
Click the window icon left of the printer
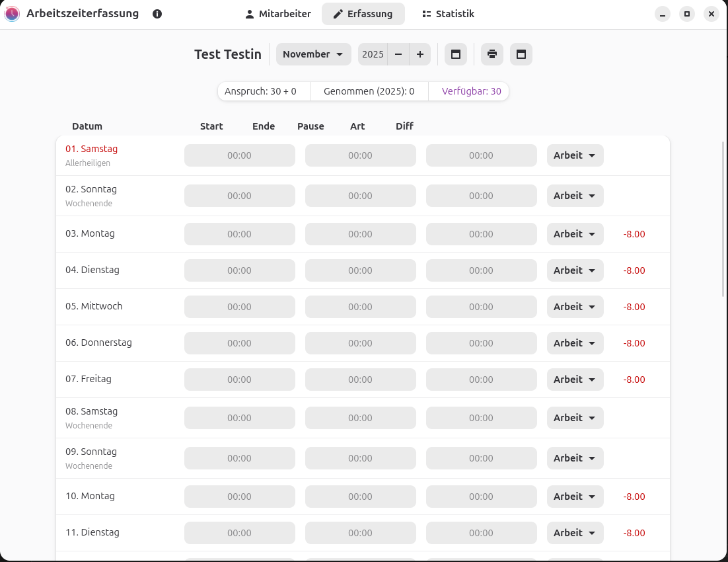click(456, 54)
